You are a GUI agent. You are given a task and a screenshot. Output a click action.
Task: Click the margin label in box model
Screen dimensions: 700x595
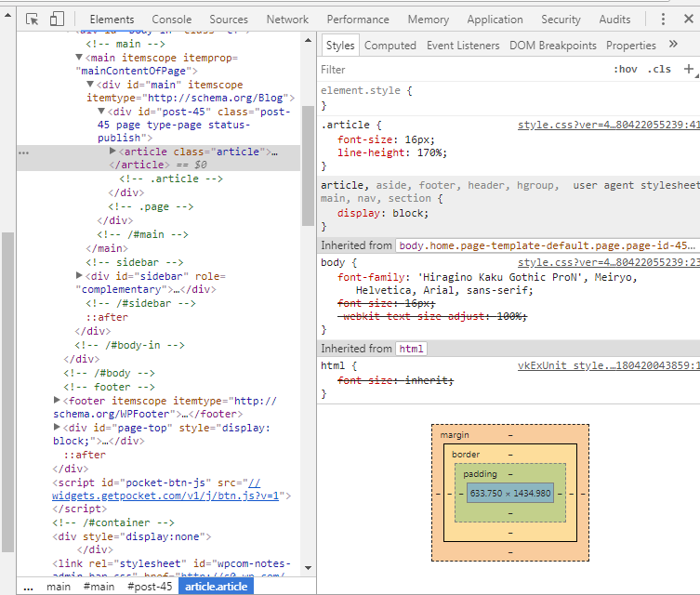[x=454, y=434]
